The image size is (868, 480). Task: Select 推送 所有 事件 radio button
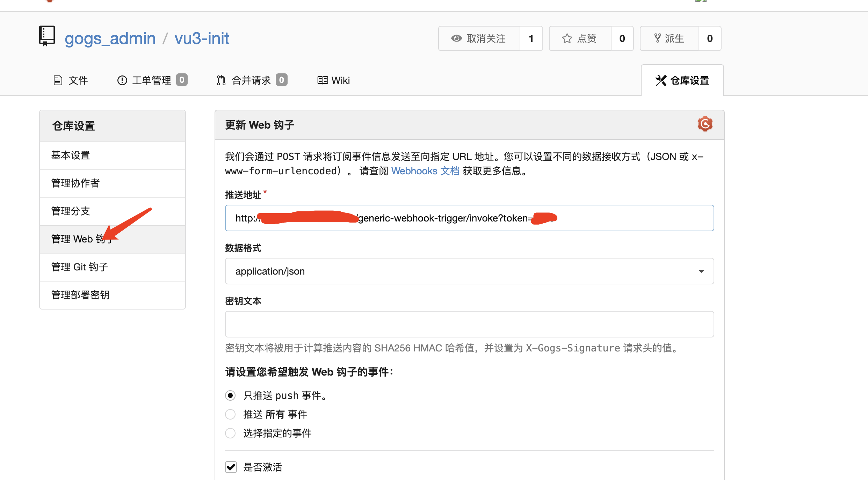(230, 414)
